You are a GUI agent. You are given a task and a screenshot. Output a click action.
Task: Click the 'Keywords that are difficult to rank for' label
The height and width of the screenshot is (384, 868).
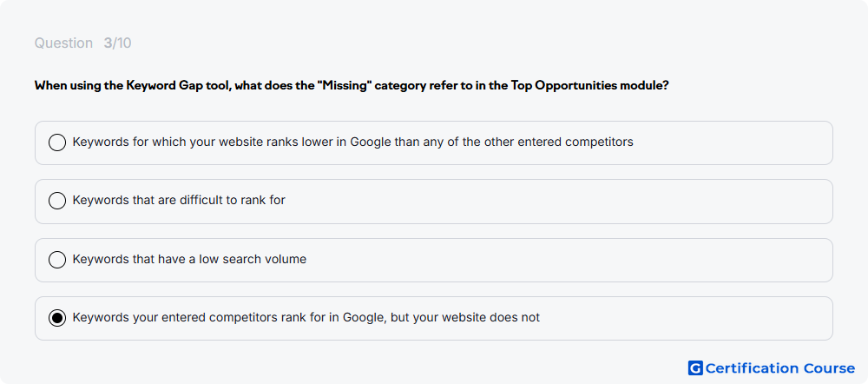click(179, 200)
